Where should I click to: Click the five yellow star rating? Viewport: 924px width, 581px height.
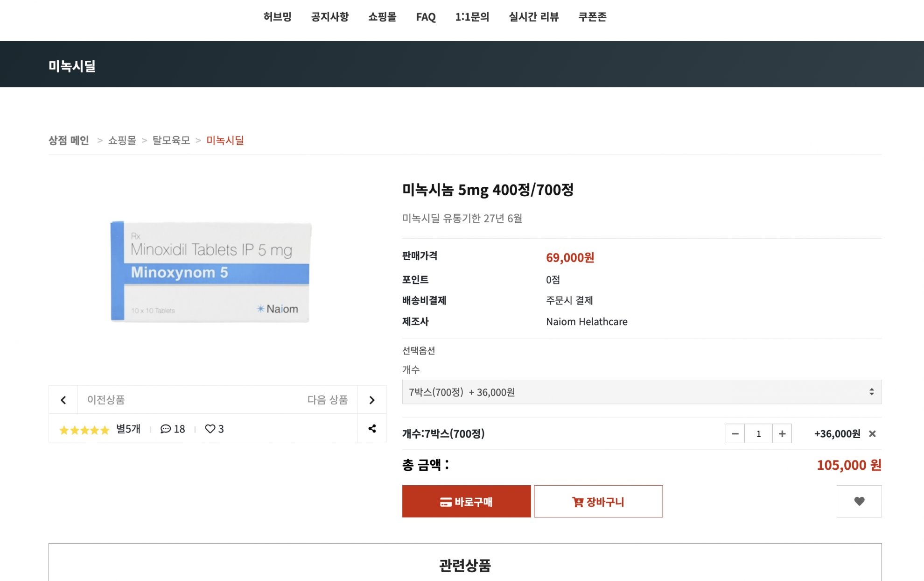click(84, 430)
